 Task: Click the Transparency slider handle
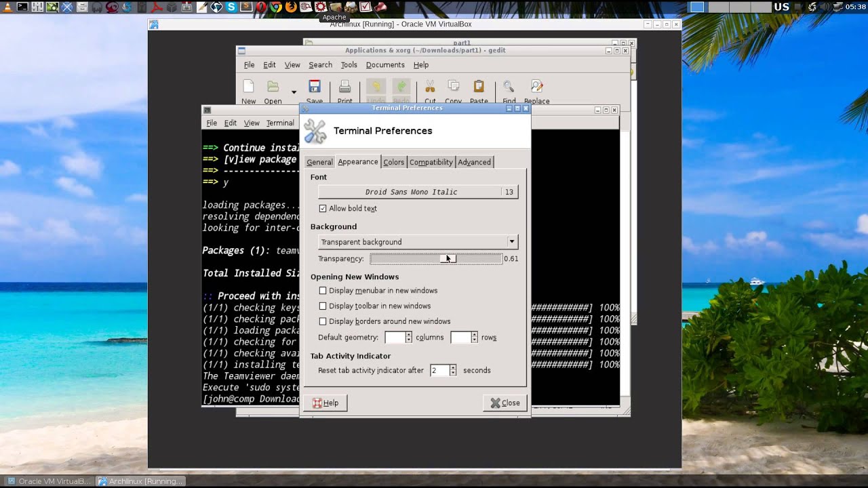[x=448, y=258]
